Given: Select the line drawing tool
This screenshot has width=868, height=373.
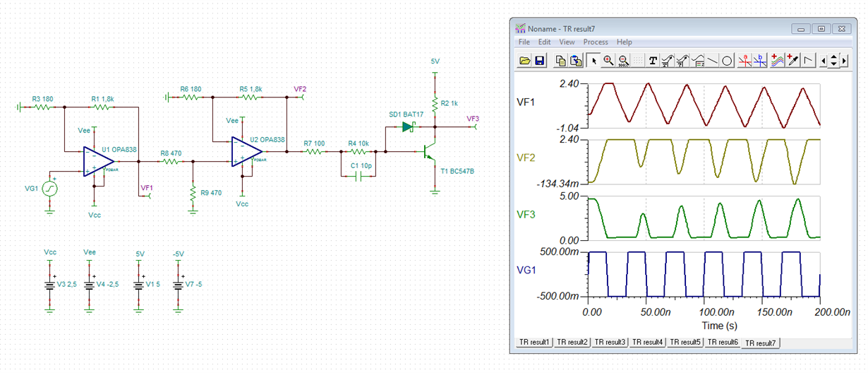Looking at the screenshot, I should [713, 61].
